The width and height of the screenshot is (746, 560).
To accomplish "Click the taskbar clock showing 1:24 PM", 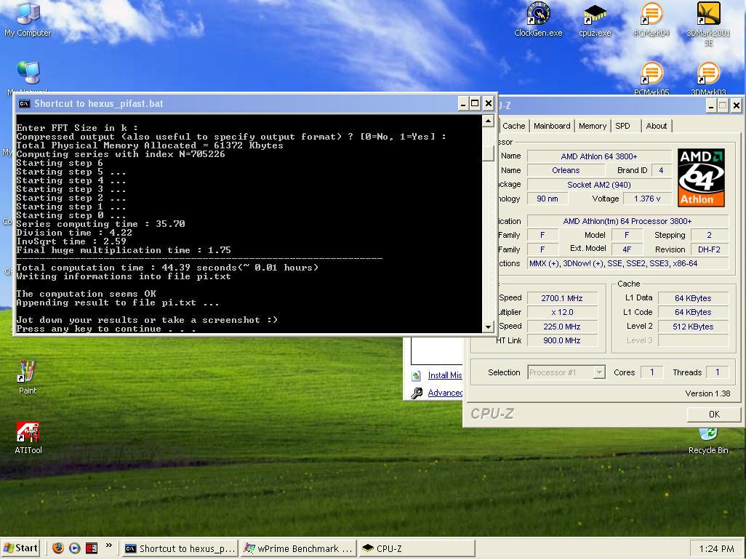I will tap(716, 548).
